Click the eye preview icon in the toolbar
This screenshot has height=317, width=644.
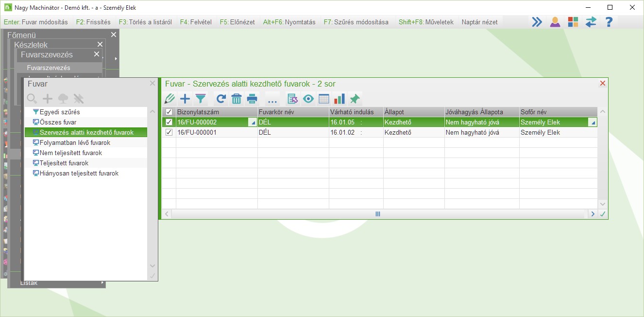(x=308, y=99)
